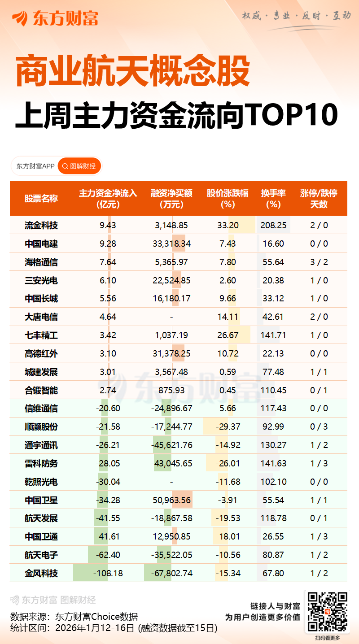
Task: Select stock name 航天发展
Action: (41, 518)
